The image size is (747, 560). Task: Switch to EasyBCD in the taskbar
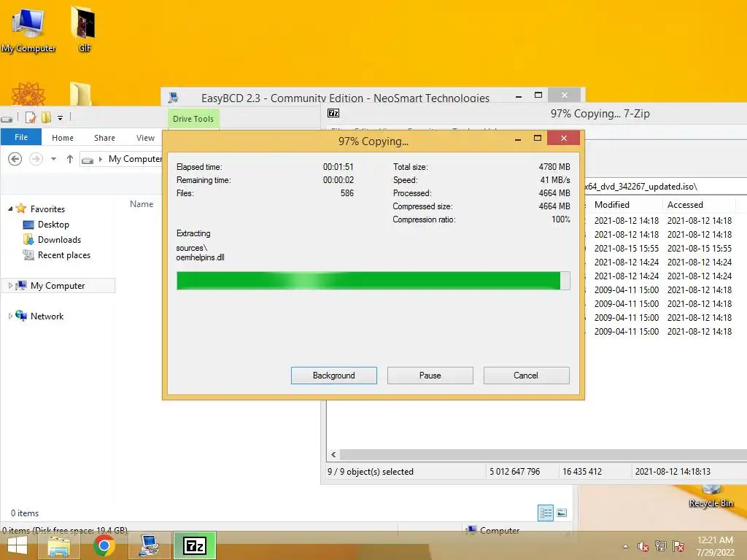tap(149, 545)
